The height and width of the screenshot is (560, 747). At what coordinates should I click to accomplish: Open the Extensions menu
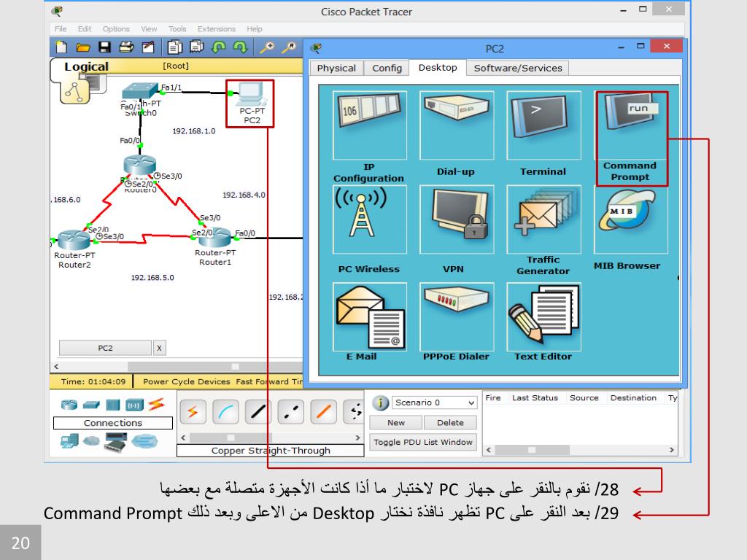tap(216, 29)
